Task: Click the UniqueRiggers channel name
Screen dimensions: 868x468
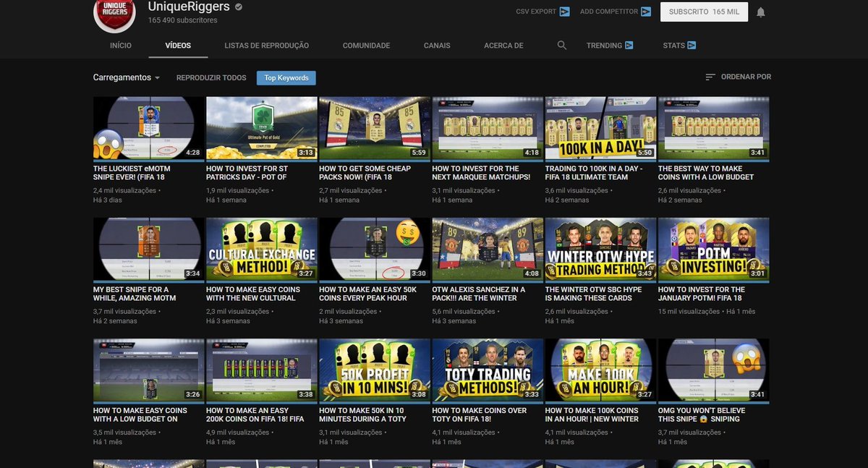Action: pyautogui.click(x=189, y=7)
